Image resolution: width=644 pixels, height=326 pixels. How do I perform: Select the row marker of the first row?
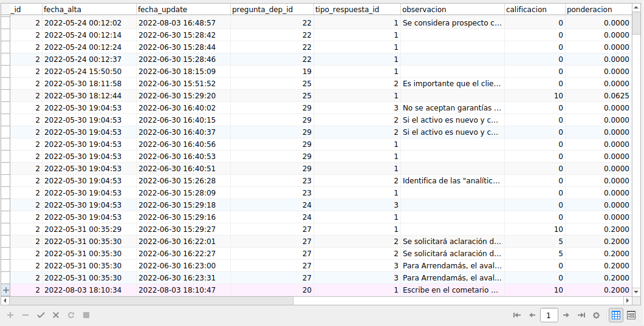pos(5,22)
